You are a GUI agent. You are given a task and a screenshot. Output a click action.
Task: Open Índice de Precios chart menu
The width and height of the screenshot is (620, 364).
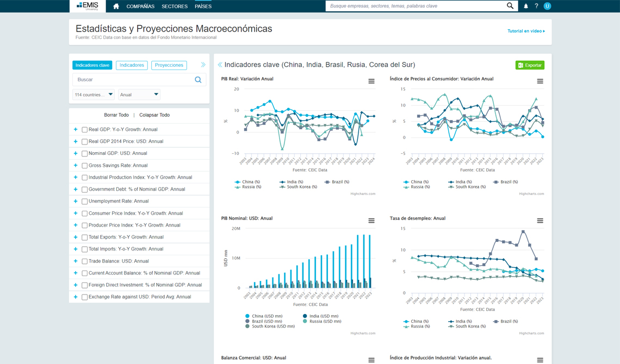point(540,81)
